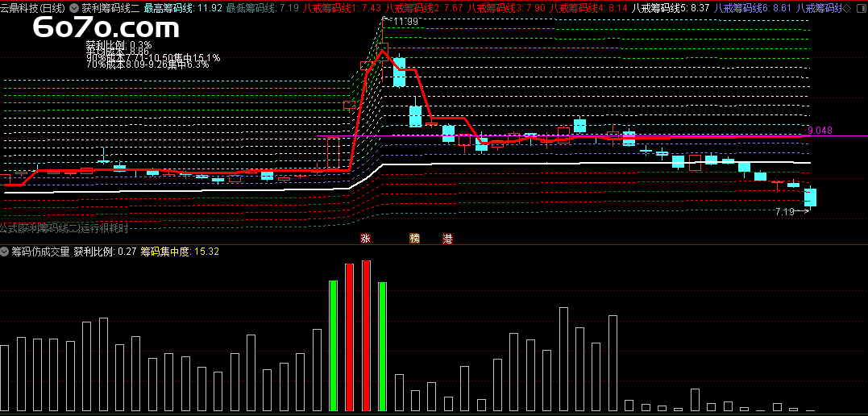Click the 港 event marker icon

[447, 239]
